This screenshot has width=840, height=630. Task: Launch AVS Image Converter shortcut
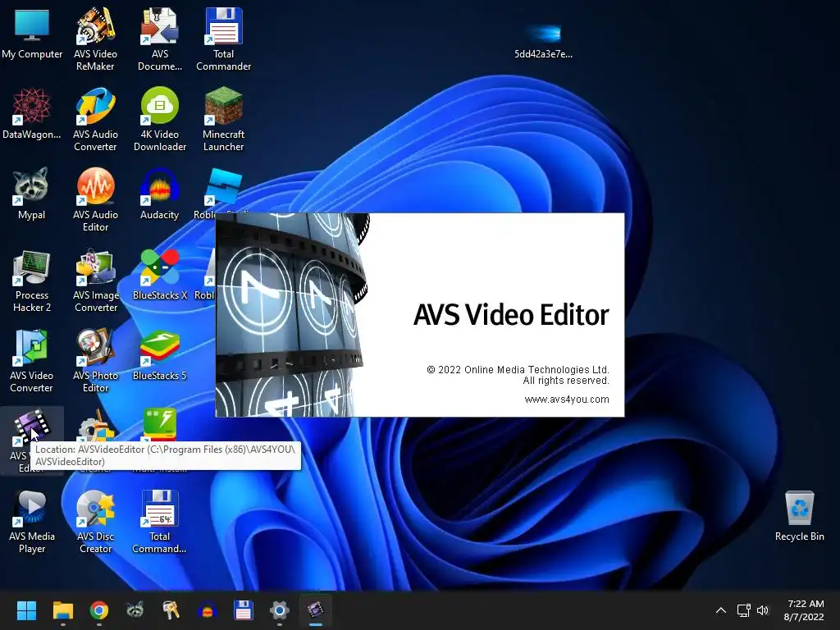(95, 281)
